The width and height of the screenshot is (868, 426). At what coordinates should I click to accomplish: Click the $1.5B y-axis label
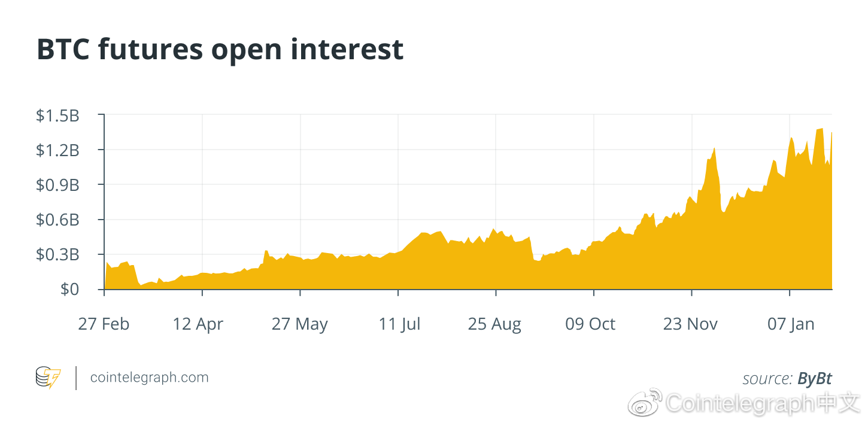coord(57,115)
